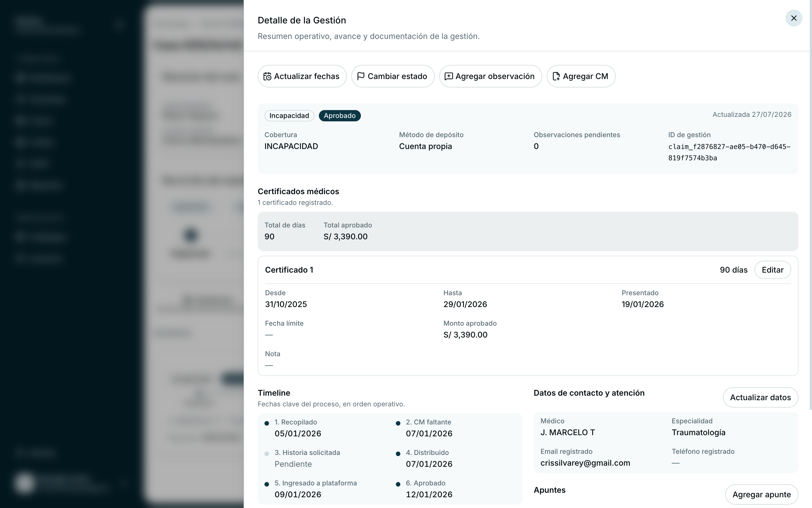
Task: Click the Resumen operativo subtitle text
Action: coord(369,36)
